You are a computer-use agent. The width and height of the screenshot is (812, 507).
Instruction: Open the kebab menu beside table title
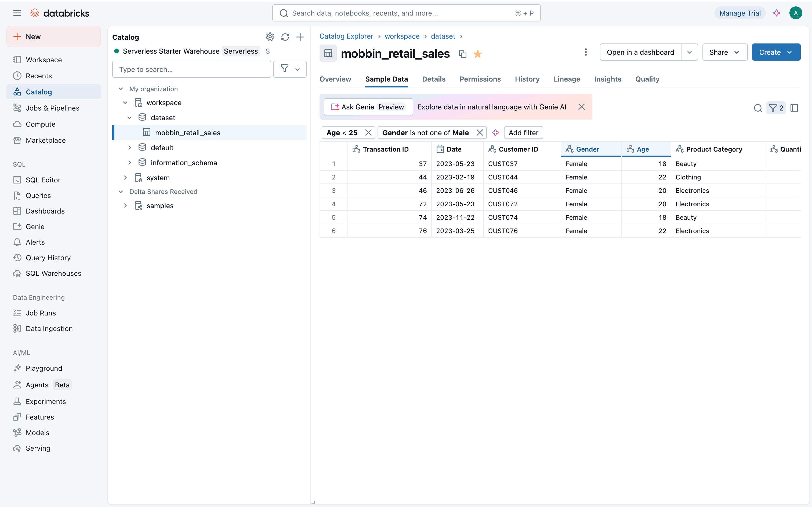coord(586,52)
